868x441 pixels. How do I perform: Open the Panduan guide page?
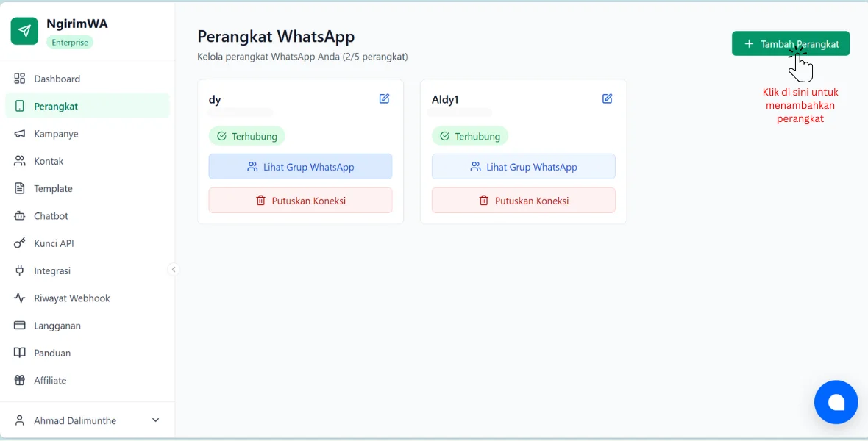[88, 353]
